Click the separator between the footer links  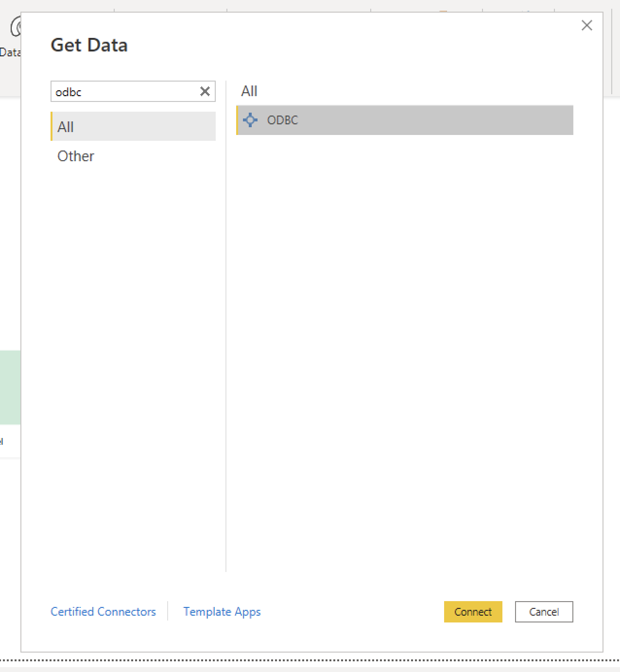pyautogui.click(x=168, y=611)
